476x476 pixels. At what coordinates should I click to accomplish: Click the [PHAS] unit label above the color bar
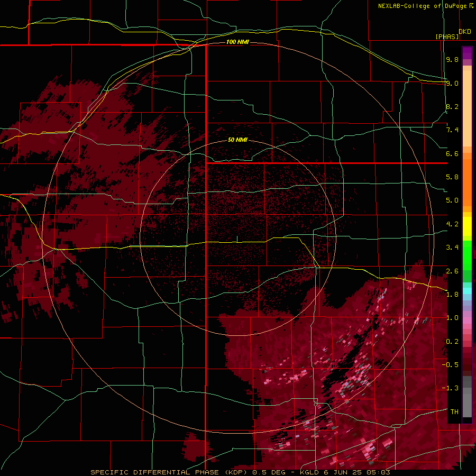coord(447,36)
